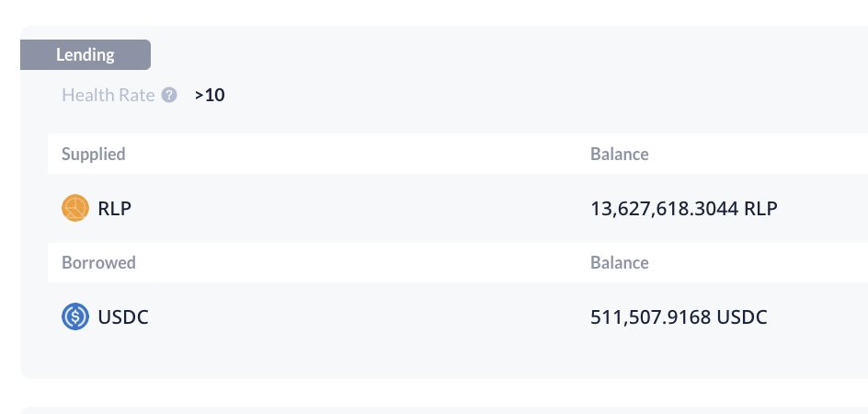Screen dimensions: 868x414
Task: Open the RLP token name link
Action: (x=114, y=208)
